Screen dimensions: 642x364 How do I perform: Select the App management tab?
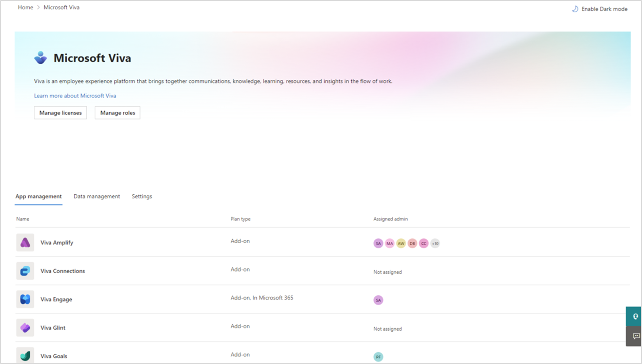38,196
